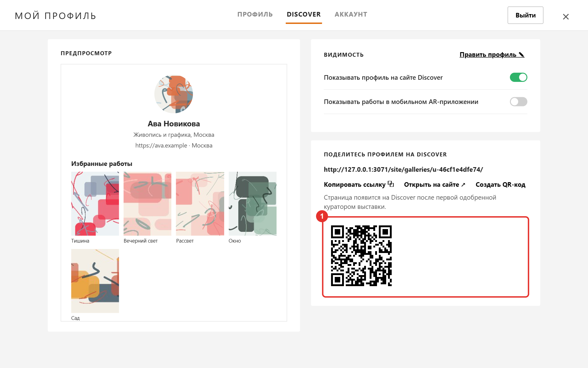Open the Рассвет artwork thumbnail
Image resolution: width=588 pixels, height=368 pixels.
coord(200,204)
